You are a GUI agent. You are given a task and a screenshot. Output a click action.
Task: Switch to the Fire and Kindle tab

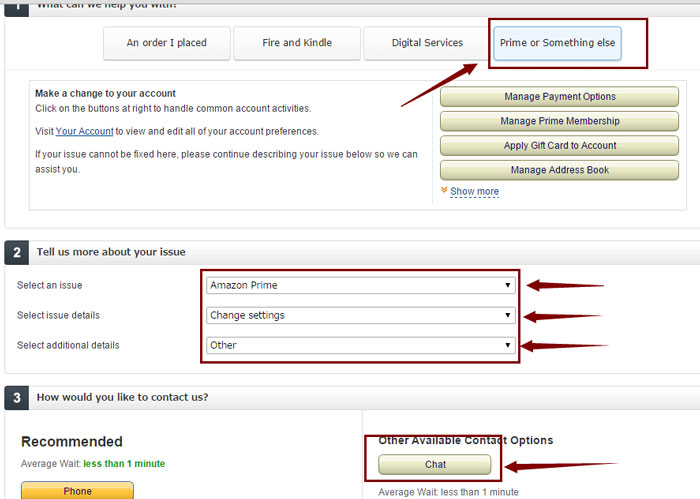pyautogui.click(x=296, y=43)
